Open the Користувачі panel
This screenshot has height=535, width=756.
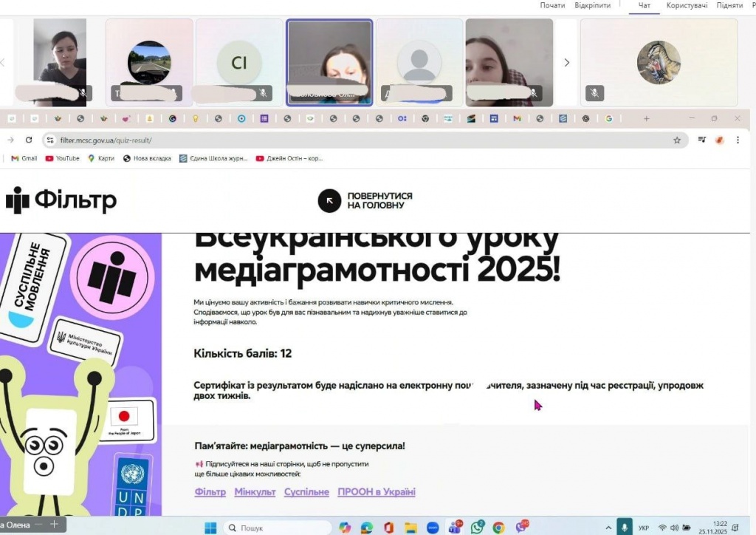686,5
